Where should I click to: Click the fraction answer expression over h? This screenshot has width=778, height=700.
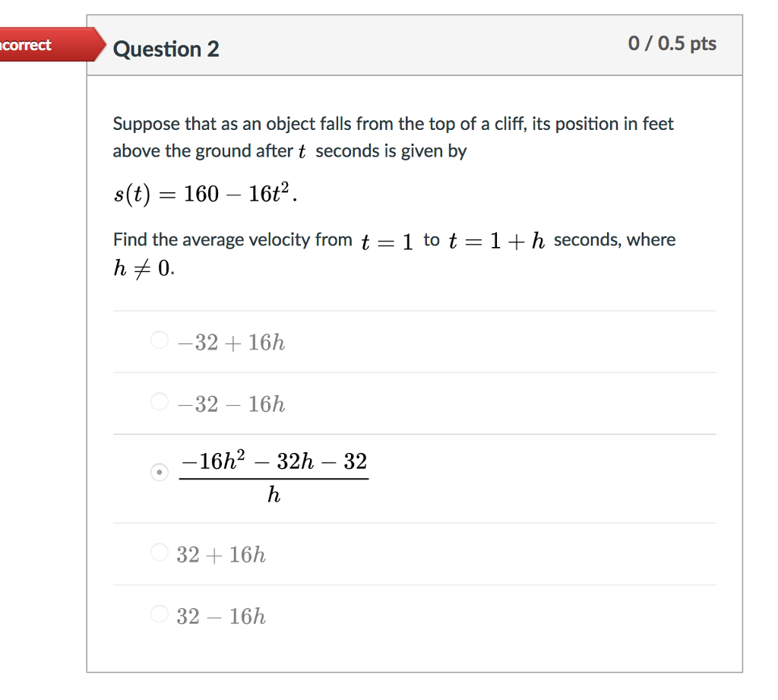(x=274, y=477)
